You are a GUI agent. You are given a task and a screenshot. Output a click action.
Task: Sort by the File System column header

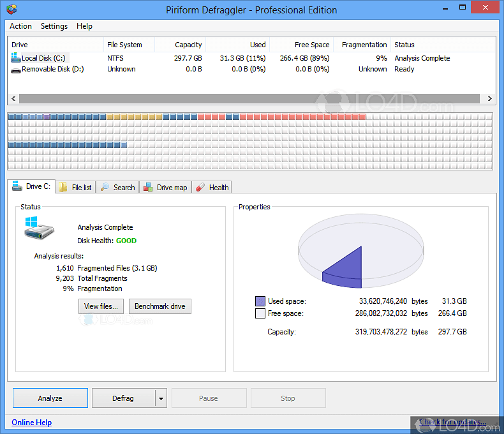point(130,45)
